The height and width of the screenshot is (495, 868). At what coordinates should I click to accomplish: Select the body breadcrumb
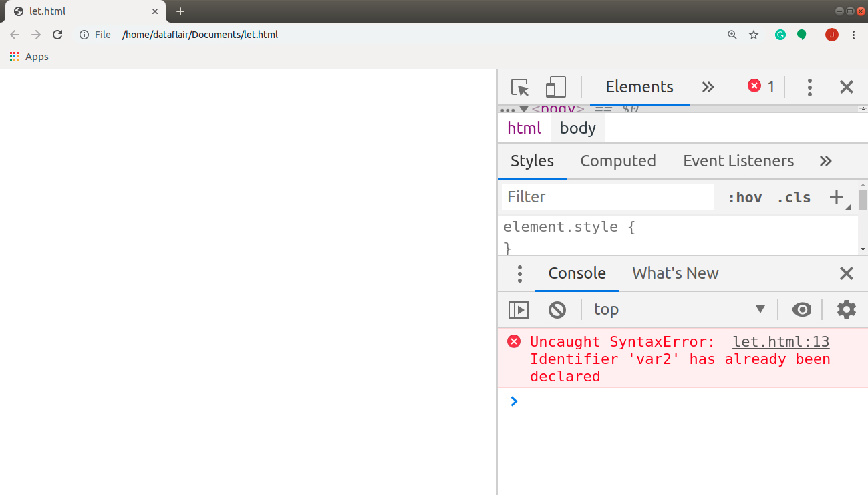coord(577,128)
